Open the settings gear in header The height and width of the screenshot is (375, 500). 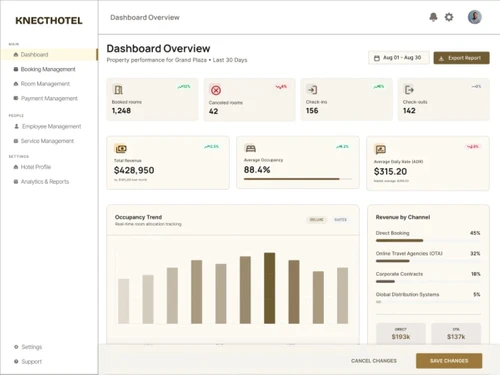coord(449,17)
